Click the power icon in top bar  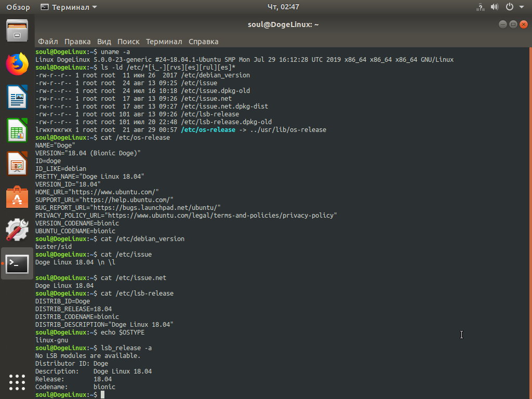click(x=510, y=7)
